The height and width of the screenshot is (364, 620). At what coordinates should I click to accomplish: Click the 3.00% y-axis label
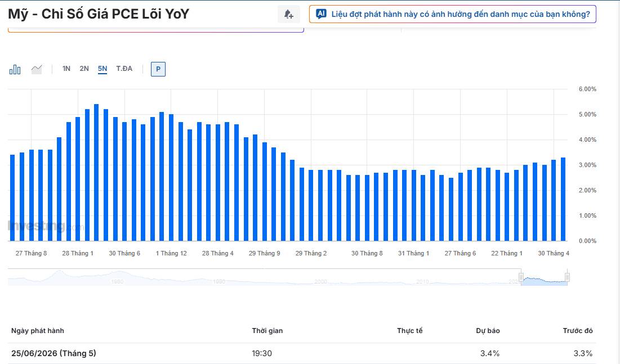[587, 165]
